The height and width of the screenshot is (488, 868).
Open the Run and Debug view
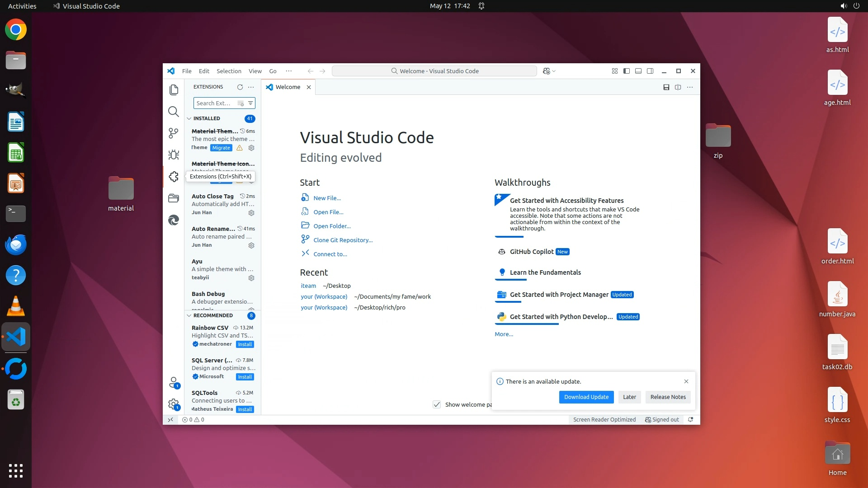coord(174,155)
